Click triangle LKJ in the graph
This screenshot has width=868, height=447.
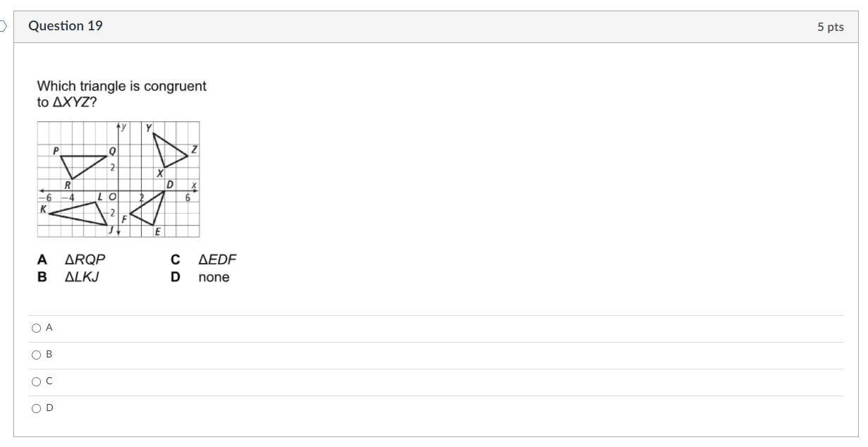coord(86,212)
